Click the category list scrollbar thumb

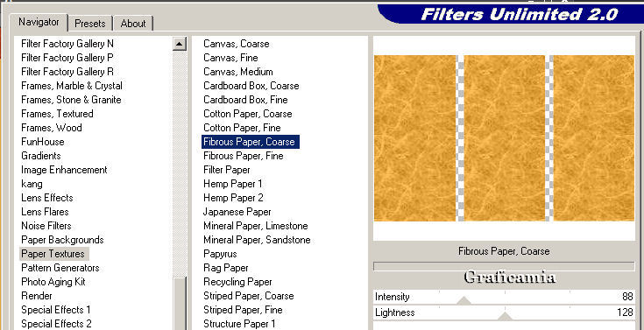pyautogui.click(x=180, y=303)
